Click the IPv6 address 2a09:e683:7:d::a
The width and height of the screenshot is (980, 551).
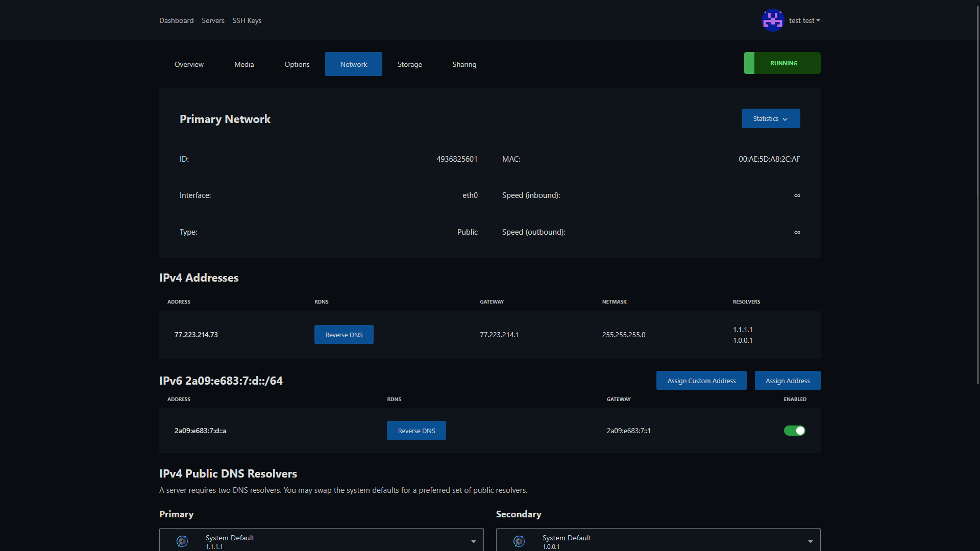tap(201, 431)
